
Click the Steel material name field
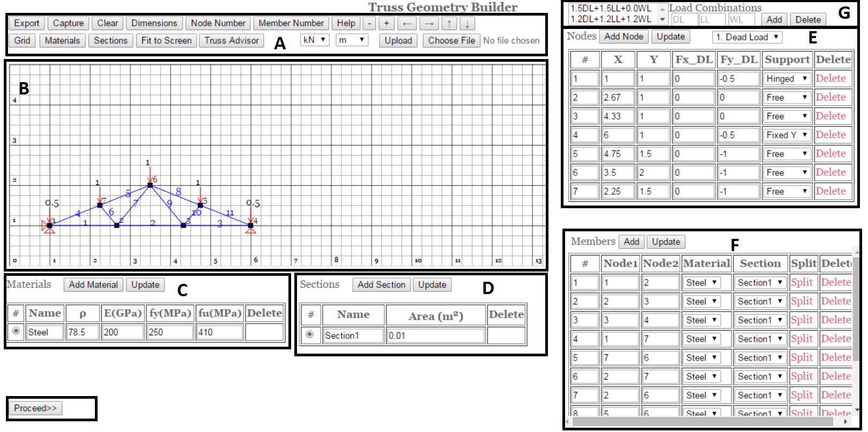(44, 332)
